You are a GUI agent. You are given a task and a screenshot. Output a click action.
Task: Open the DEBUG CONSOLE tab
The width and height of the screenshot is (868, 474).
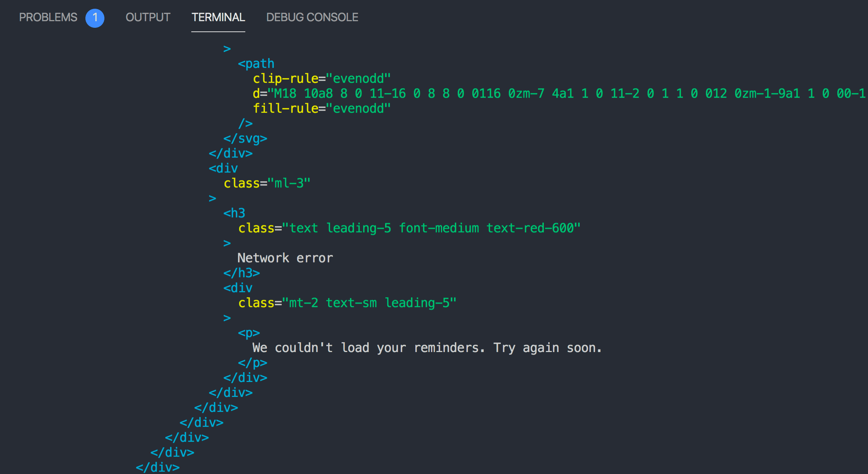pyautogui.click(x=312, y=17)
